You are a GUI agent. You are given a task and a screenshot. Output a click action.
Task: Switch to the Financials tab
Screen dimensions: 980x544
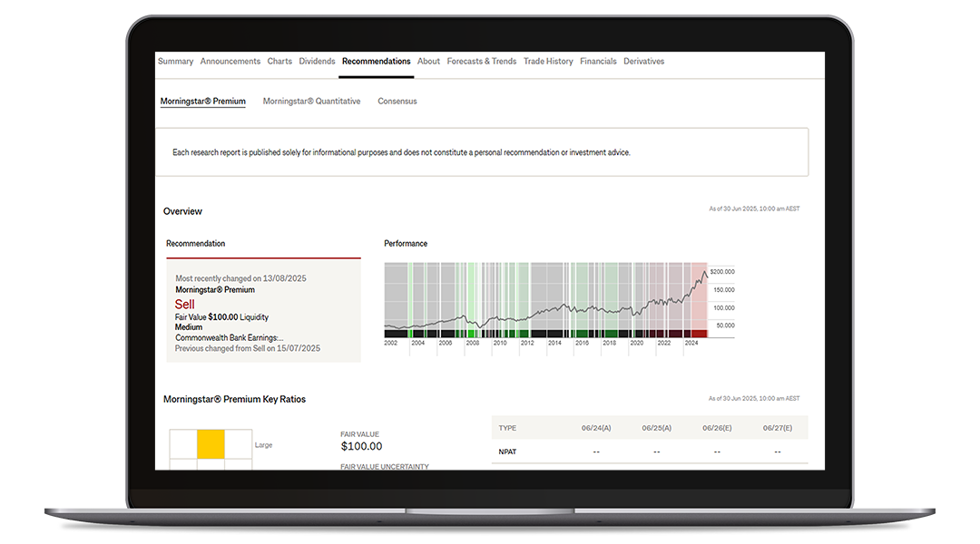pyautogui.click(x=598, y=62)
